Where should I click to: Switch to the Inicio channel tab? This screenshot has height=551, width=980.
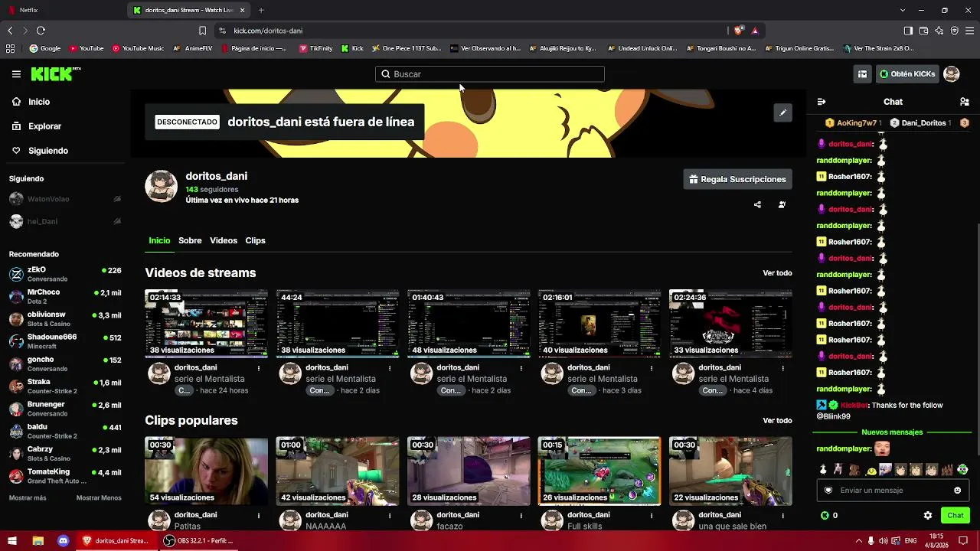click(x=159, y=240)
